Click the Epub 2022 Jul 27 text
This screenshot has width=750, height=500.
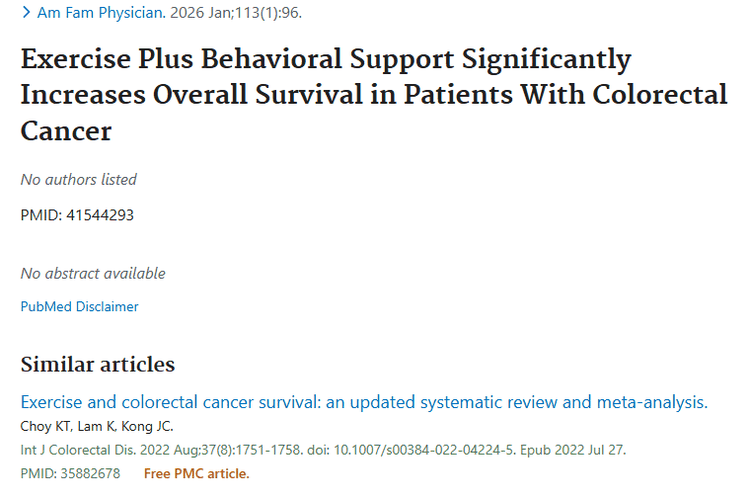(573, 450)
